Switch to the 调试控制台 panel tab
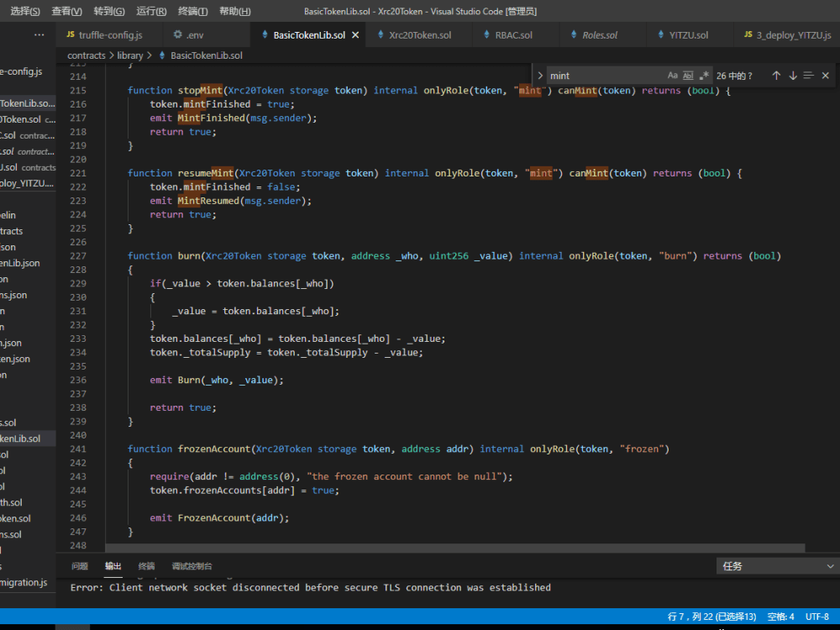 pos(192,566)
